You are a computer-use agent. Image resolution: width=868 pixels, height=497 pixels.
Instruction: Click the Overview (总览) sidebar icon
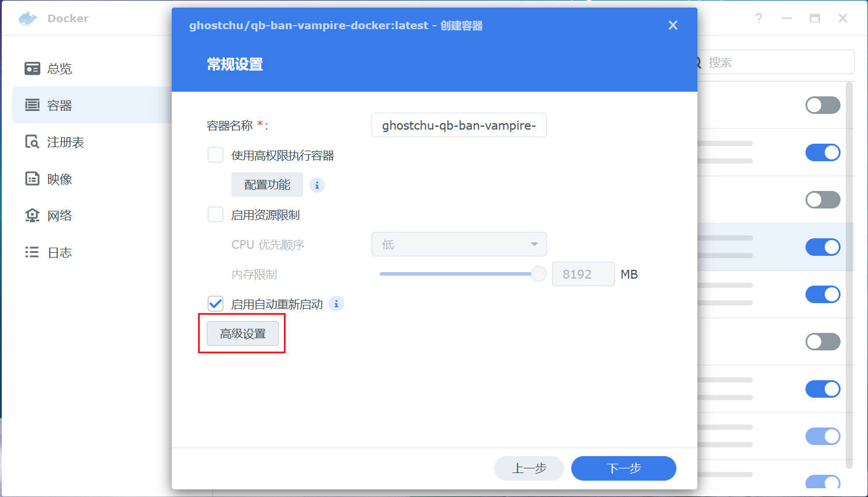32,68
